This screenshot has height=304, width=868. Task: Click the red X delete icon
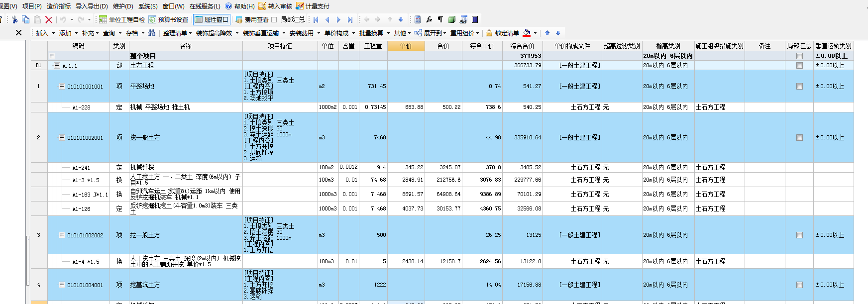[x=49, y=19]
